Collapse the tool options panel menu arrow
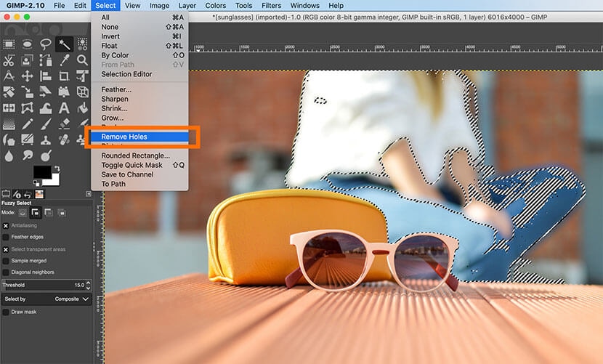603x364 pixels. [x=89, y=193]
